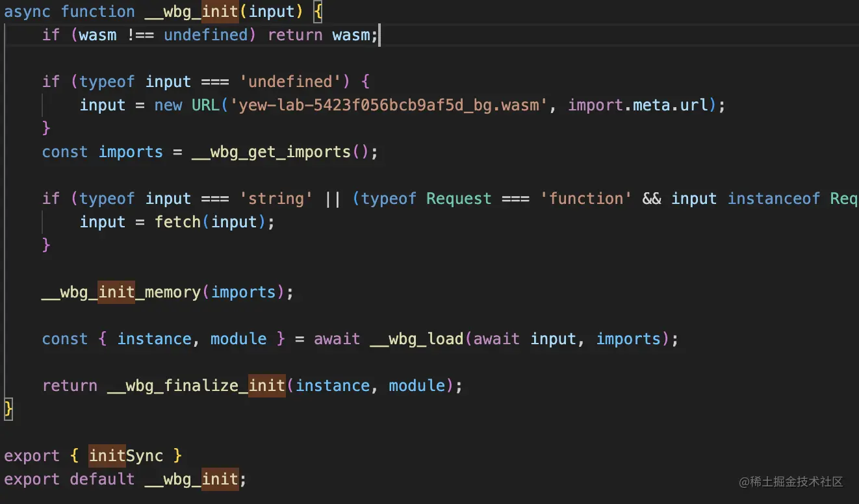Select the quoted 'function' string literal
The height and width of the screenshot is (504, 859).
pos(586,199)
